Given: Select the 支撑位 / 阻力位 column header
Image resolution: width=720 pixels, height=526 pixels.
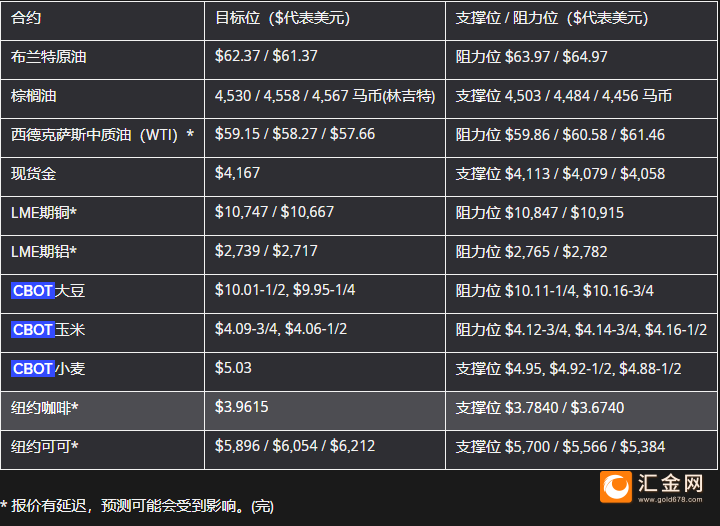Looking at the screenshot, I should tap(551, 18).
